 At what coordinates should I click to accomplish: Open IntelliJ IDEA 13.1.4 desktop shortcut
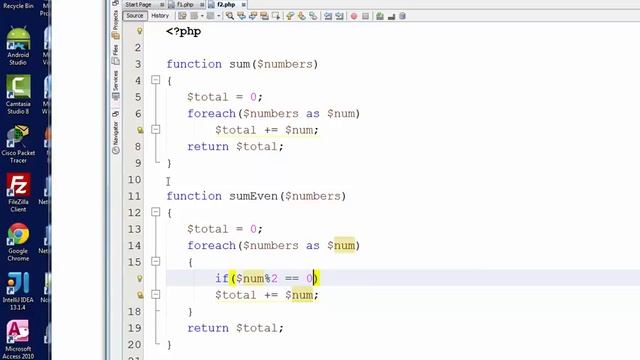[x=18, y=291]
